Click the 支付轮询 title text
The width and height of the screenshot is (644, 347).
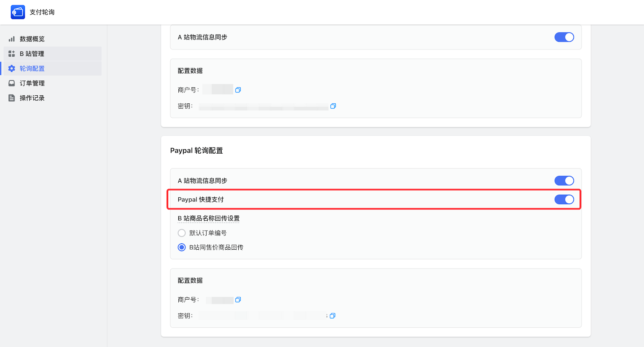coord(42,12)
